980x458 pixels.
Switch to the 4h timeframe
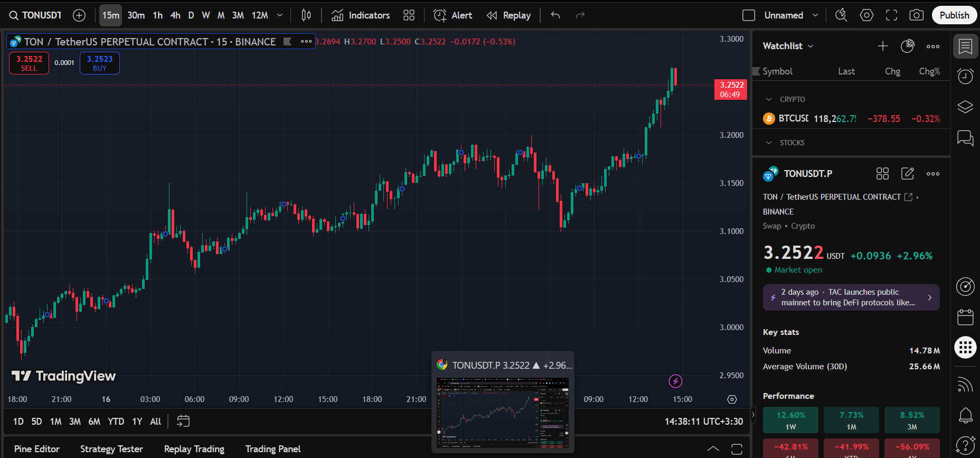click(175, 15)
